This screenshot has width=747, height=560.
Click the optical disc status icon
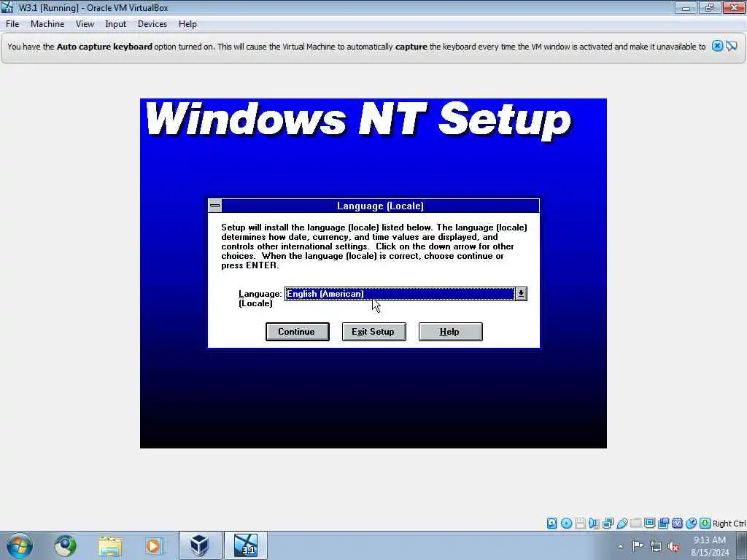pyautogui.click(x=566, y=524)
